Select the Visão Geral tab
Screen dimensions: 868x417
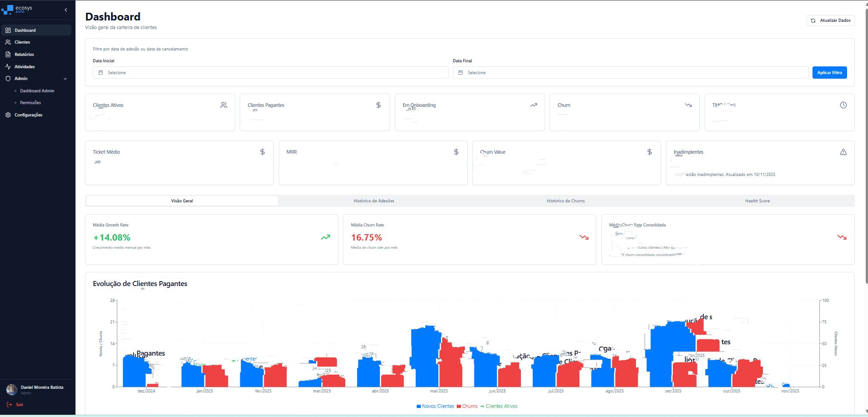182,201
